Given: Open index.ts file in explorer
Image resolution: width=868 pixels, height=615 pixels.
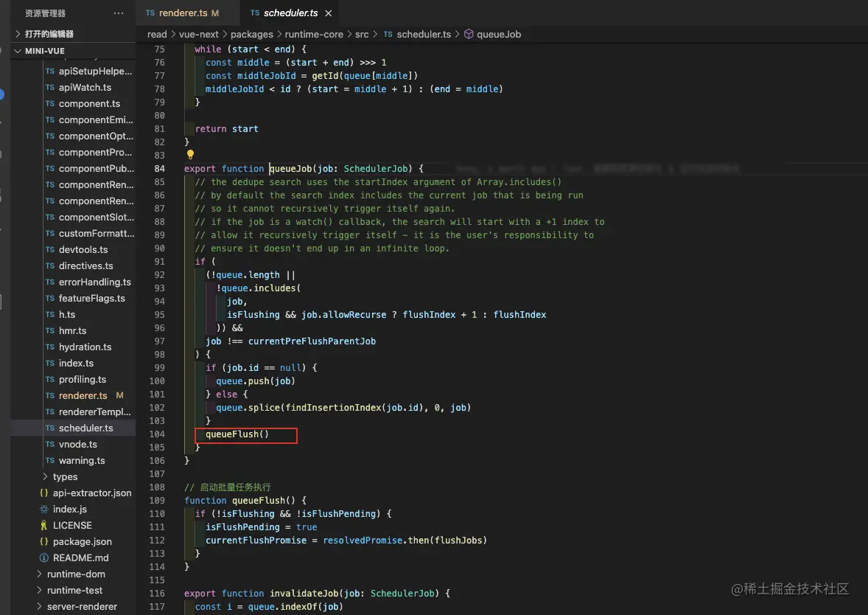Looking at the screenshot, I should [76, 363].
